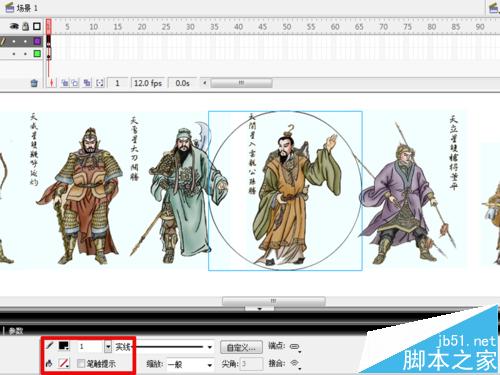Enable onion skin outlines button
The image size is (500, 375).
pyautogui.click(x=75, y=83)
